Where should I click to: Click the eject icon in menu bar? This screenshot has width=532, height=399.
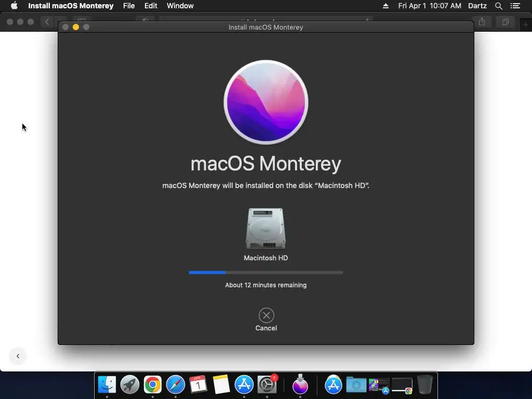[385, 6]
